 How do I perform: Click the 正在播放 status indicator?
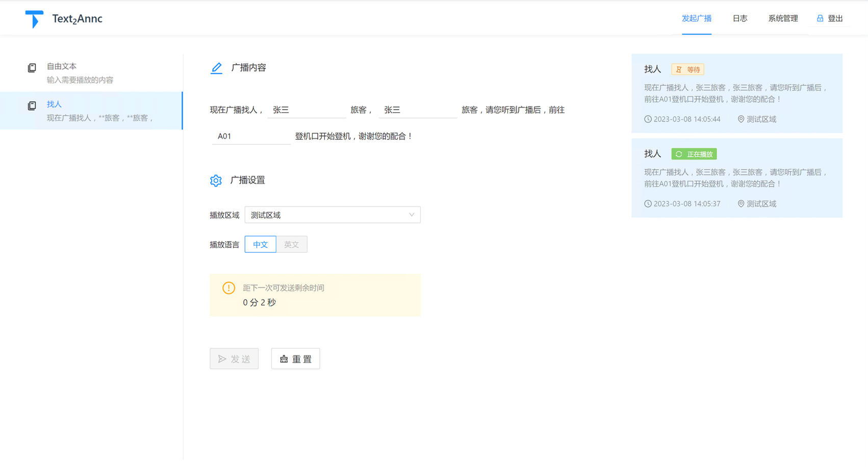click(694, 153)
